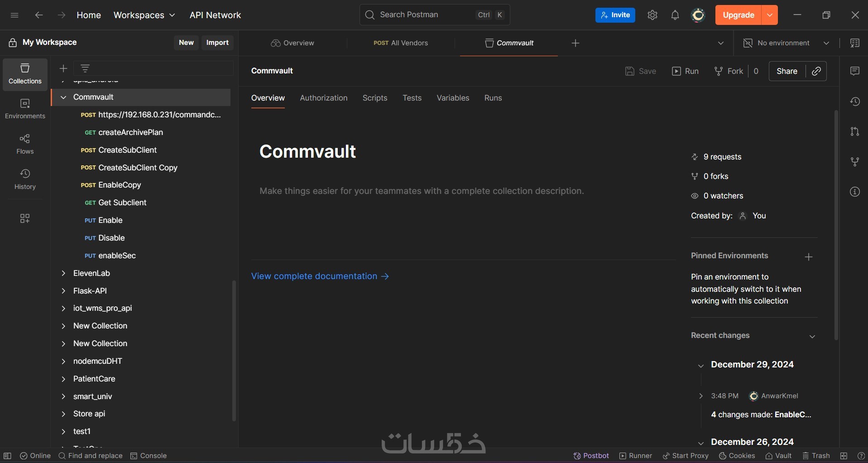Viewport: 868px width, 463px height.
Task: Switch to the Runs tab
Action: pyautogui.click(x=493, y=98)
